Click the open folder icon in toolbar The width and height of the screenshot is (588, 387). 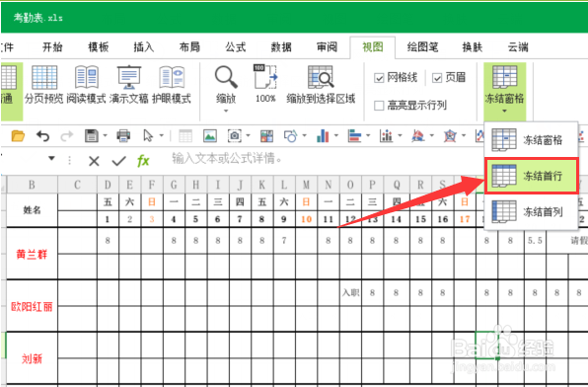click(18, 135)
